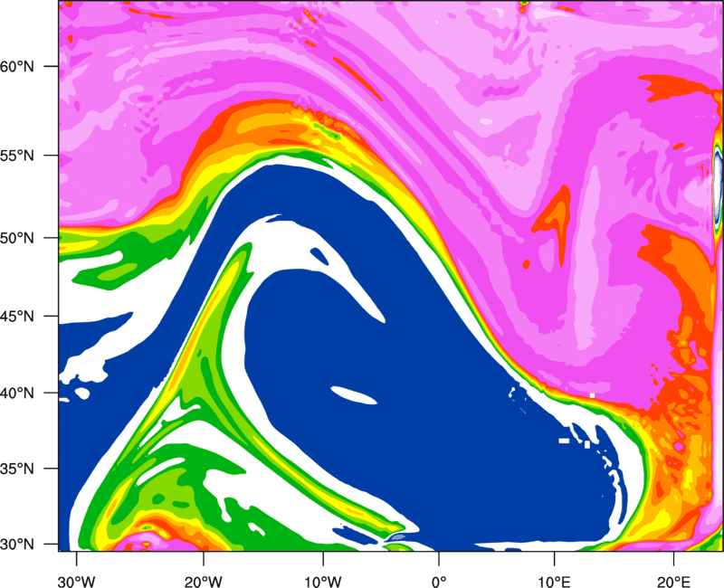Click the 45°N latitude label

point(17,317)
